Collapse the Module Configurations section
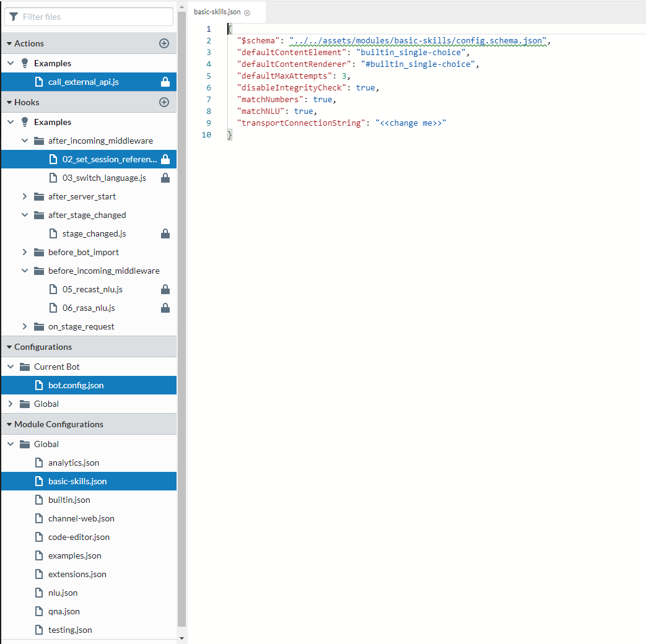646x644 pixels. point(10,424)
